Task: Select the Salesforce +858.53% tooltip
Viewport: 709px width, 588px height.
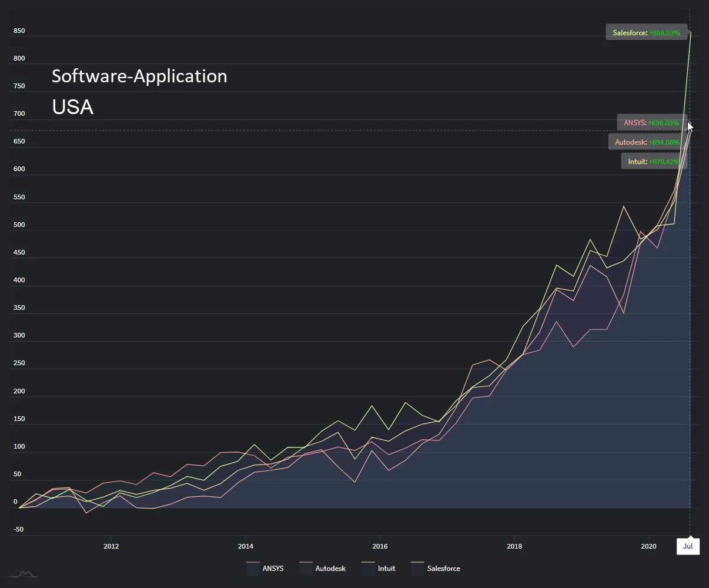Action: pos(647,33)
